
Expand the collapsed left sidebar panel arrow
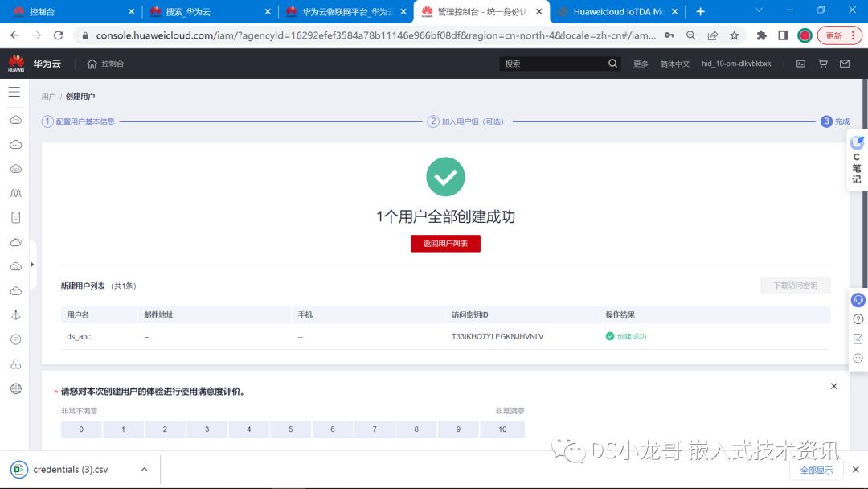click(32, 264)
